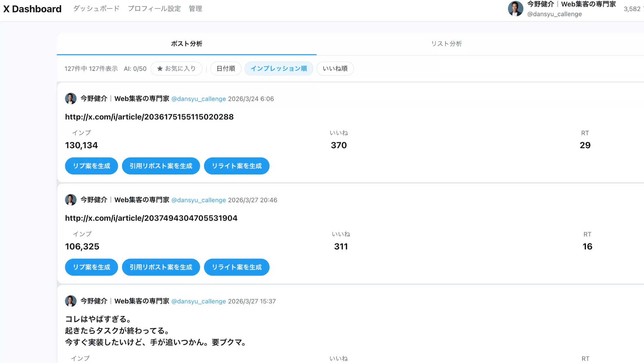
Task: Select the ポスト分析 tab
Action: (186, 44)
